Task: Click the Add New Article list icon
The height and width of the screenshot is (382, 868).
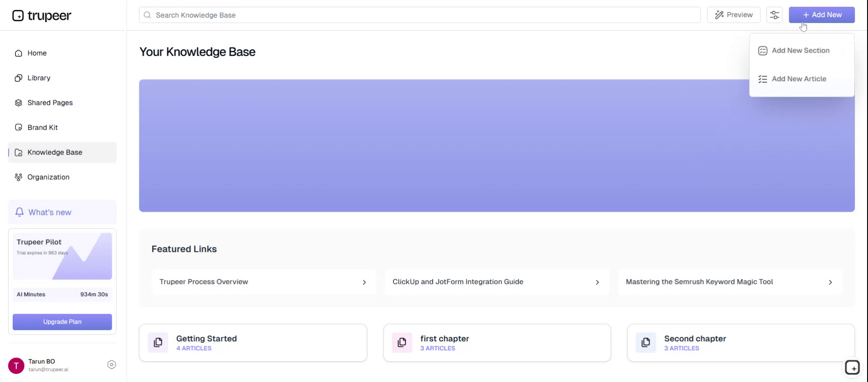Action: tap(763, 79)
